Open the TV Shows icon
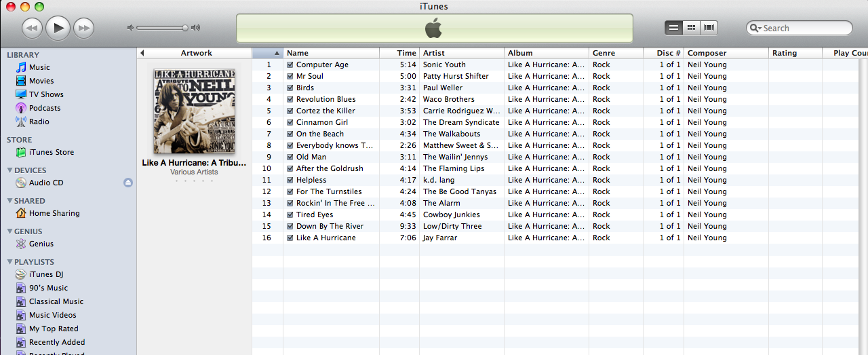Viewport: 868px width, 355px height. click(21, 94)
